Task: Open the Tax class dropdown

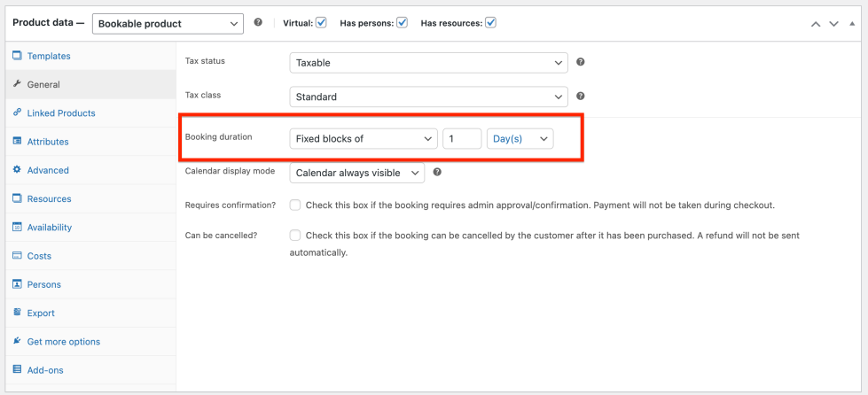Action: (428, 97)
